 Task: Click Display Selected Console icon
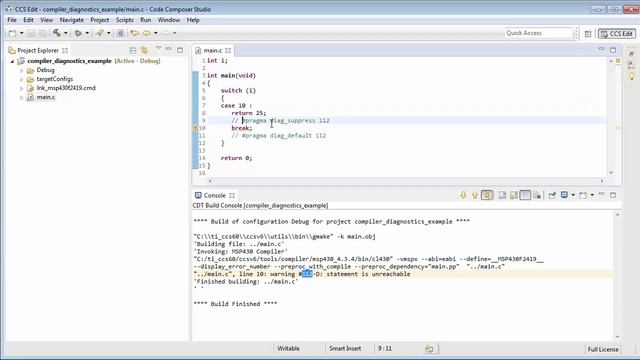coord(564,195)
